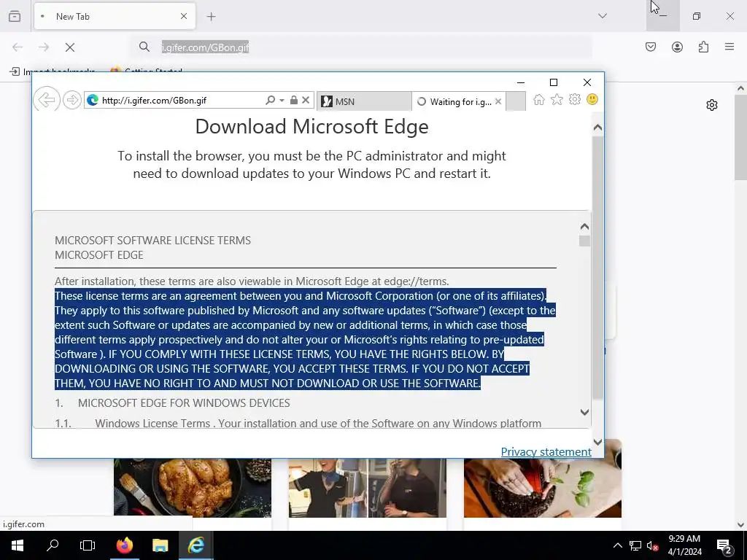Open the notification center icon
This screenshot has height=560, width=747.
pyautogui.click(x=724, y=545)
